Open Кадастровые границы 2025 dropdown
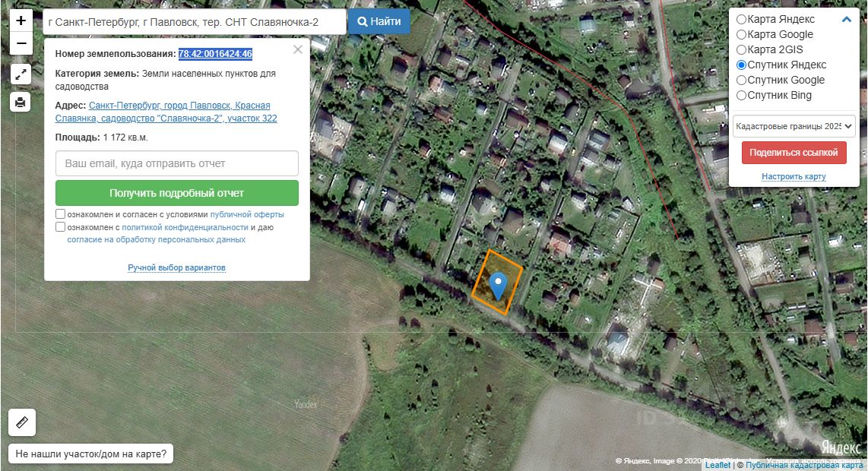This screenshot has width=868, height=471. click(x=794, y=126)
